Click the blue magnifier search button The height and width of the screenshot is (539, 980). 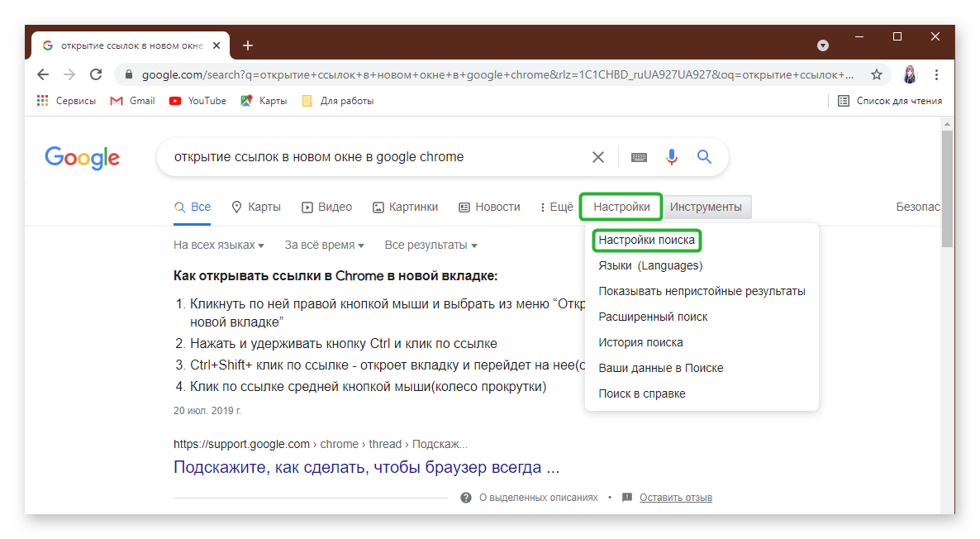[x=704, y=157]
